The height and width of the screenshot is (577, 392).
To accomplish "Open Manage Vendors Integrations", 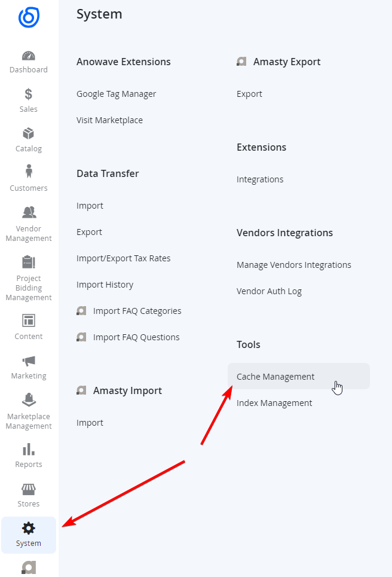I will pos(294,265).
